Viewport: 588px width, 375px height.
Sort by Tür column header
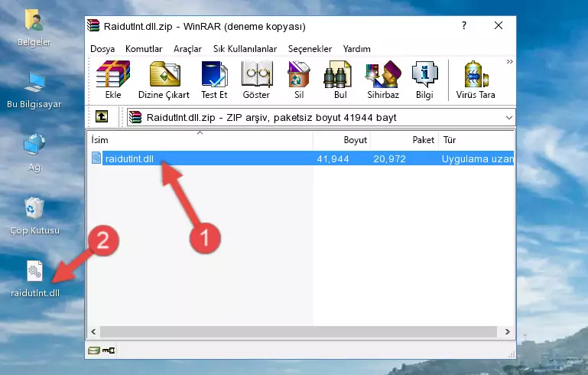[x=476, y=140]
